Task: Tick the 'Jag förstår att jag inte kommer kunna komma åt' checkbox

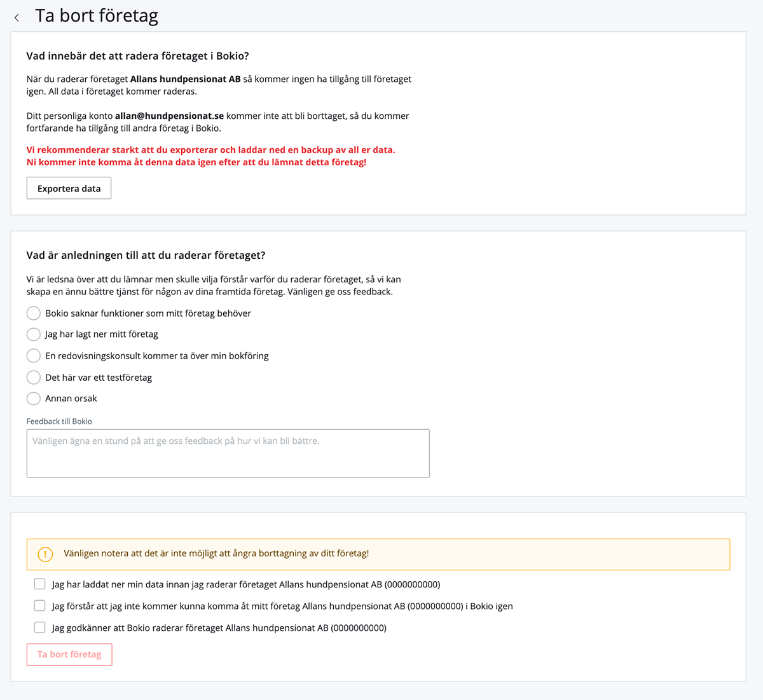Action: click(39, 606)
